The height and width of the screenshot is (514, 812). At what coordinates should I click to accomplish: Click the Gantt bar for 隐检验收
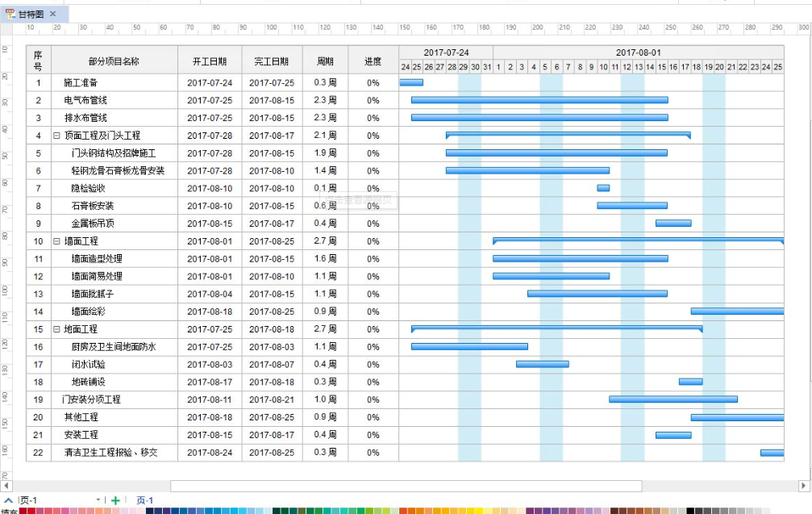point(603,188)
